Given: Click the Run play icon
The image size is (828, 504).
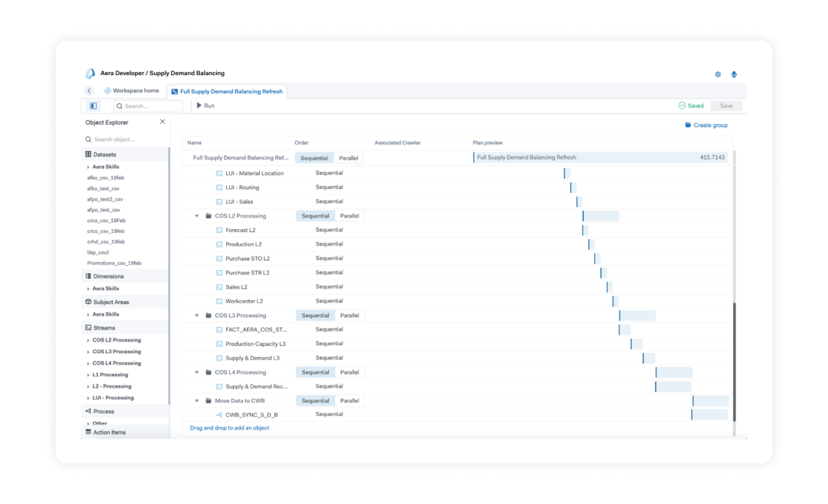Looking at the screenshot, I should tap(199, 106).
